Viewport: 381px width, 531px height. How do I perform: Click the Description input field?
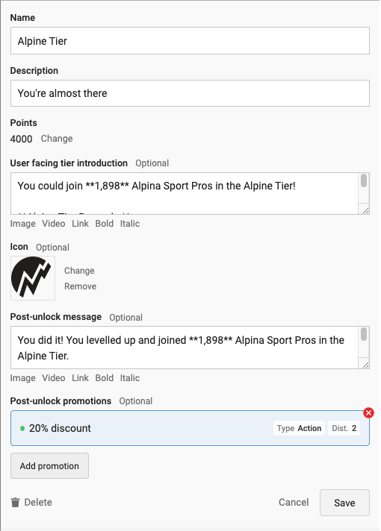click(190, 93)
